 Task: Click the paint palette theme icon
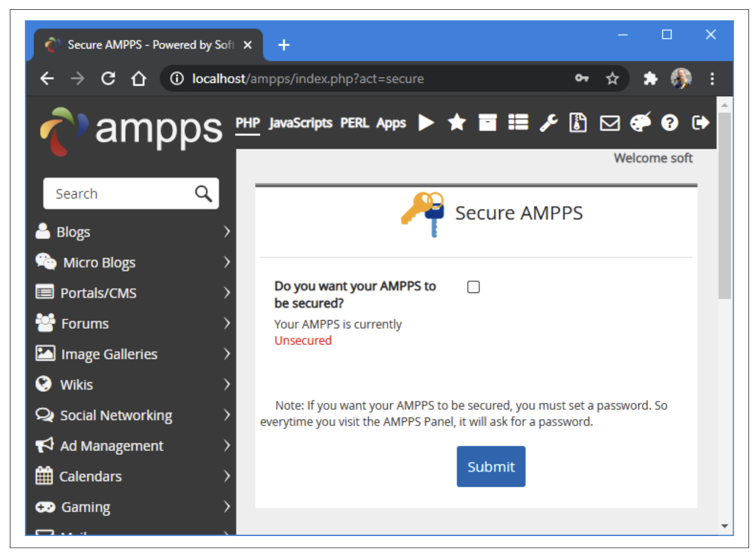[640, 123]
